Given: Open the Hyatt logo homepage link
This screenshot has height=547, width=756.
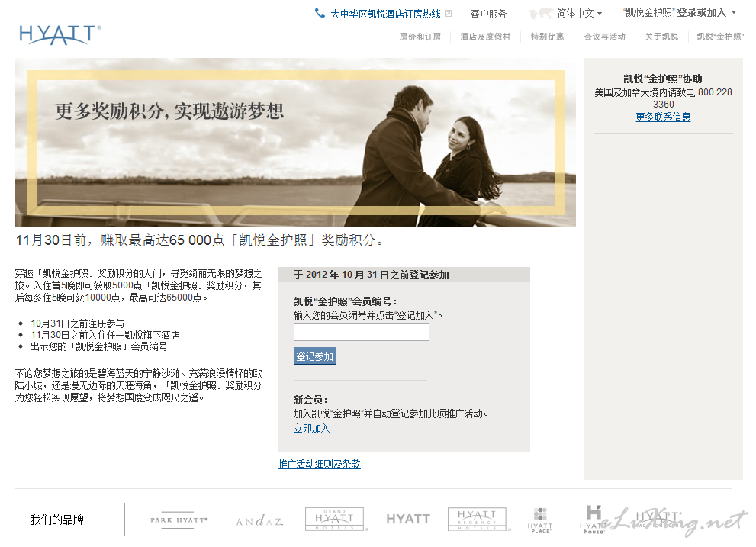Looking at the screenshot, I should pyautogui.click(x=60, y=35).
